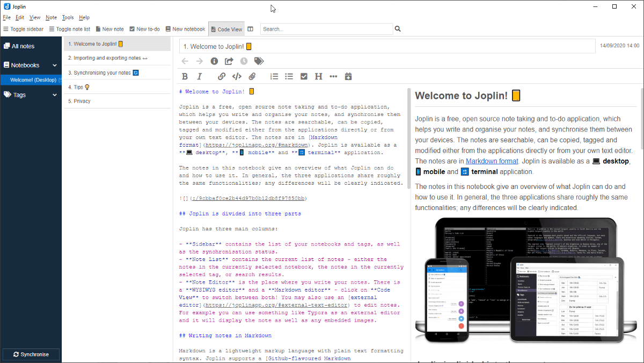Insert a heading with the H icon
This screenshot has width=644, height=363.
pyautogui.click(x=319, y=76)
